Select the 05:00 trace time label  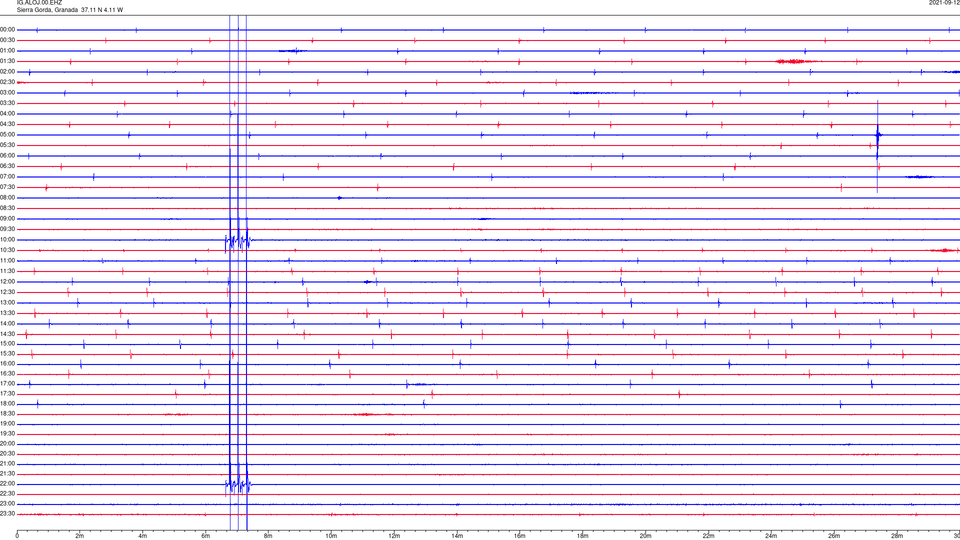click(x=8, y=135)
